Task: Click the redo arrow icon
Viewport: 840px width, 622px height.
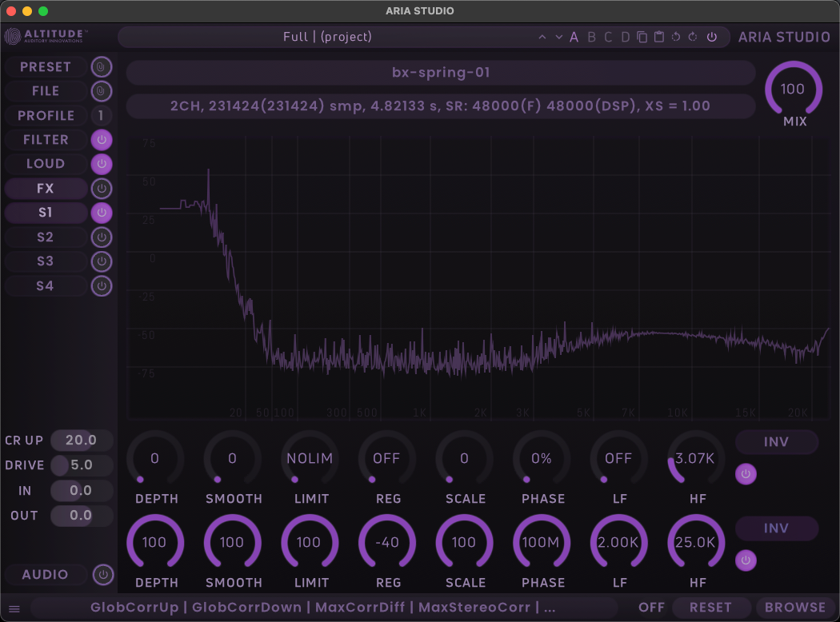Action: [x=693, y=37]
